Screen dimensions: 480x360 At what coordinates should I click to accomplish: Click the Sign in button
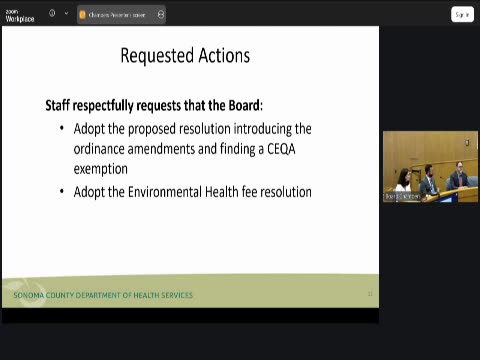(462, 15)
